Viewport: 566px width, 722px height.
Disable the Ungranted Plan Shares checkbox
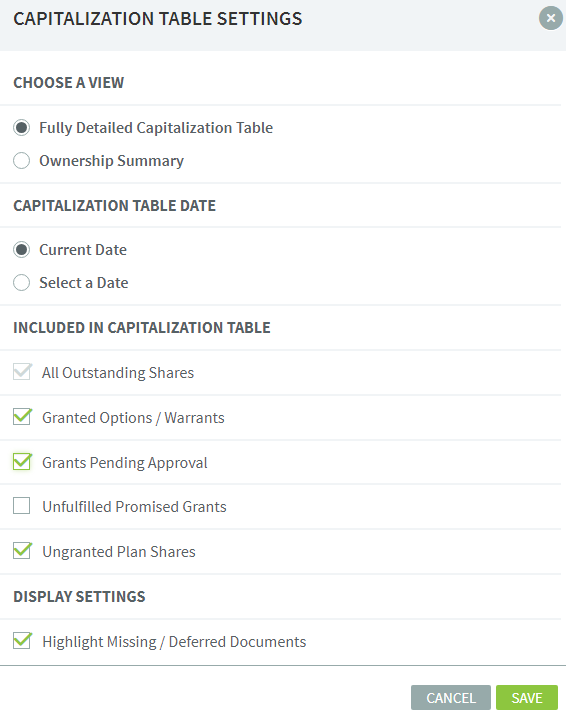tap(22, 551)
